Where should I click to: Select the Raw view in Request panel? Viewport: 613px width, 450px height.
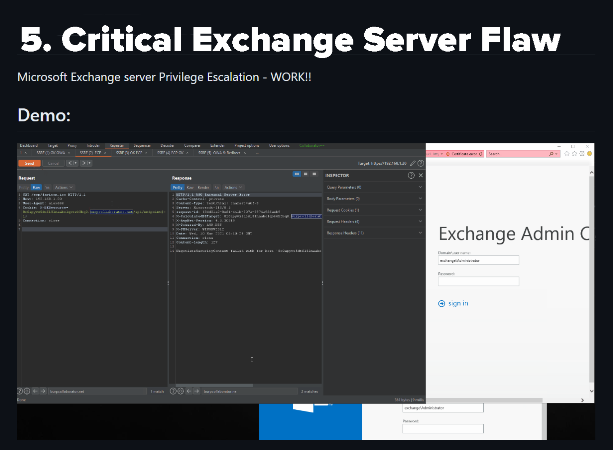(36, 186)
